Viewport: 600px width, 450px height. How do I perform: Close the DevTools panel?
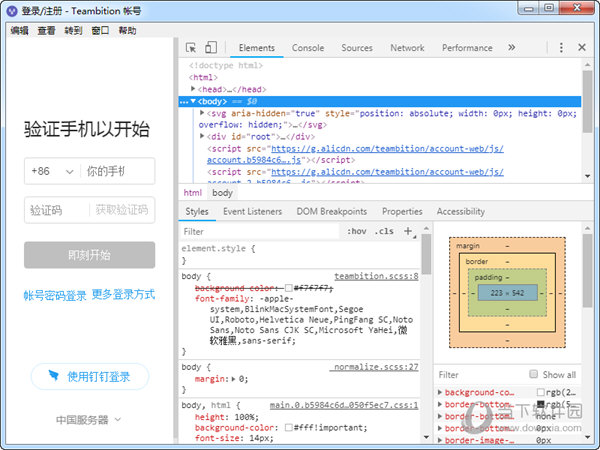click(582, 47)
